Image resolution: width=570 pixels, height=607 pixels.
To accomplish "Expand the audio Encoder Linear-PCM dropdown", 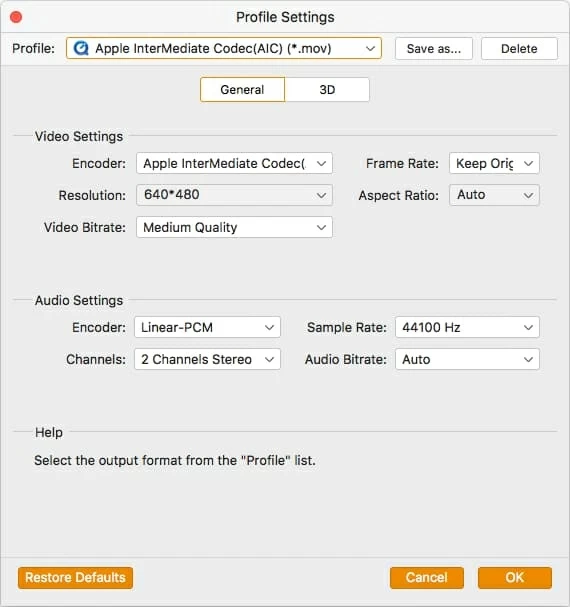I will [207, 328].
